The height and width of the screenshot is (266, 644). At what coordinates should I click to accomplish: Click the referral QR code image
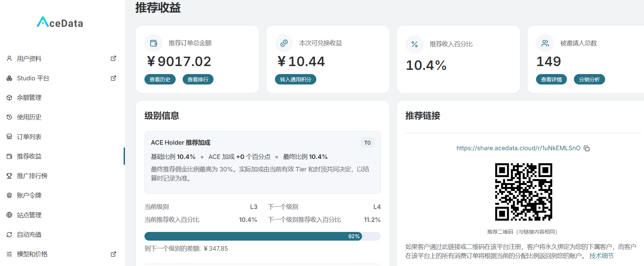(524, 192)
